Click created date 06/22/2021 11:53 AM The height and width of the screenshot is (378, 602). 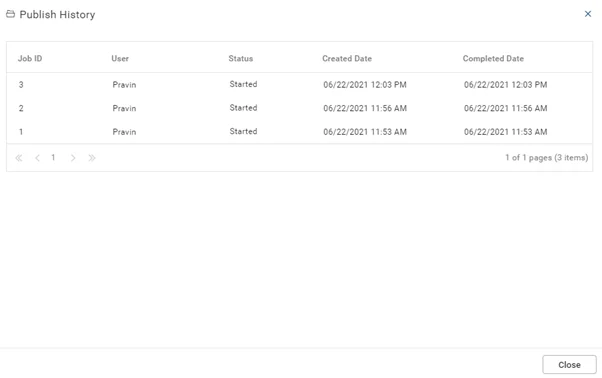[x=365, y=132]
